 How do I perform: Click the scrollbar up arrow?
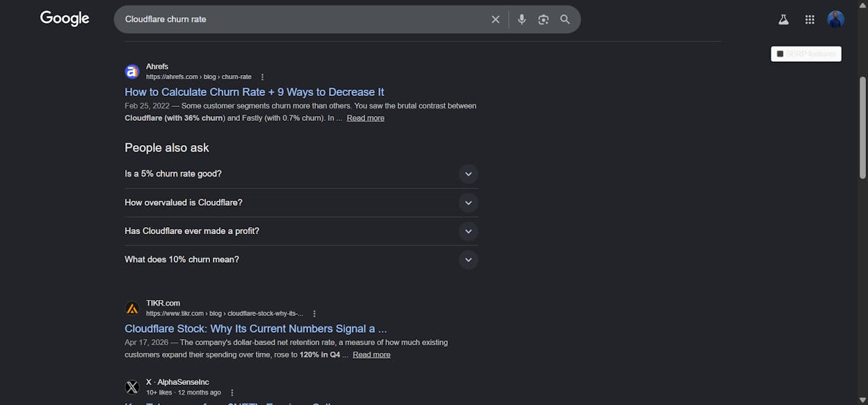(862, 5)
